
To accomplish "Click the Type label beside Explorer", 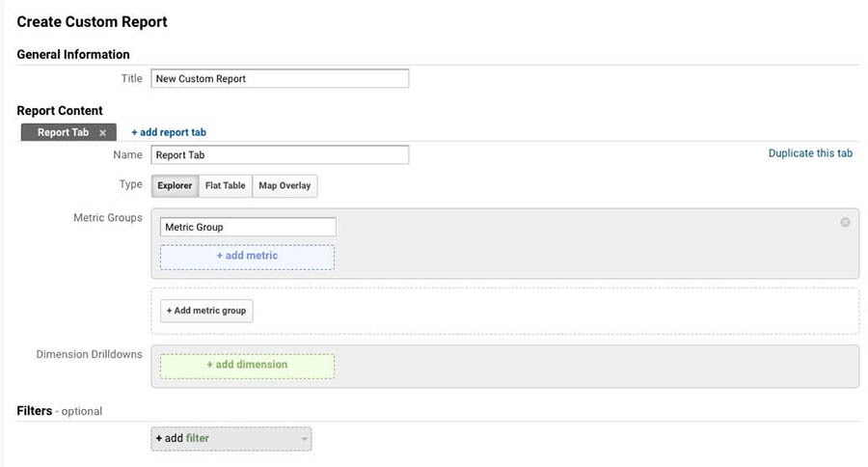I will [x=130, y=184].
